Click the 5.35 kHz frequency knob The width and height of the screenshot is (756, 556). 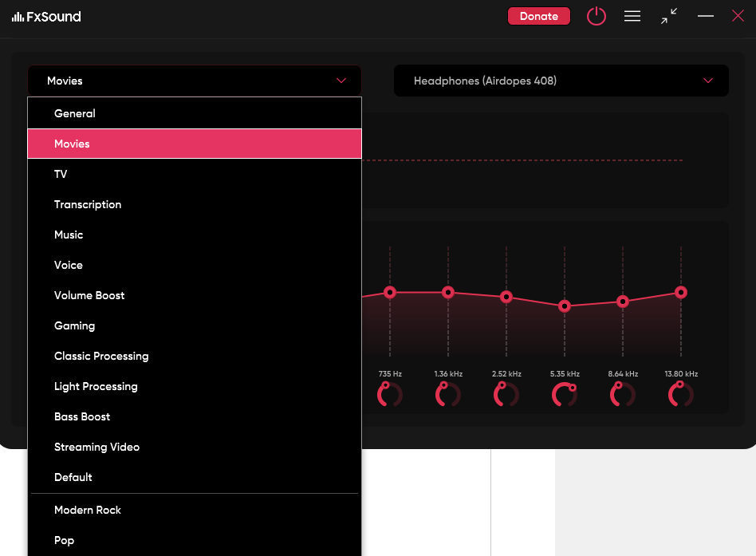(565, 394)
